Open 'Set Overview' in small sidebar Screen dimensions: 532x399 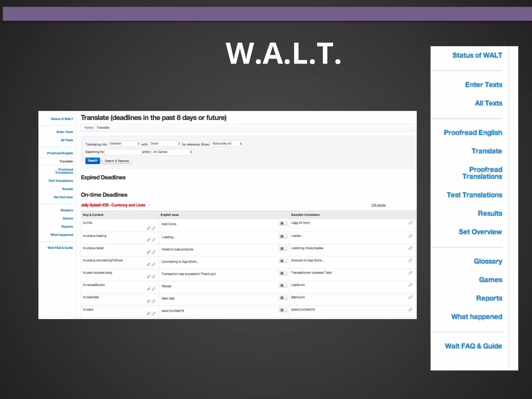[x=63, y=197]
